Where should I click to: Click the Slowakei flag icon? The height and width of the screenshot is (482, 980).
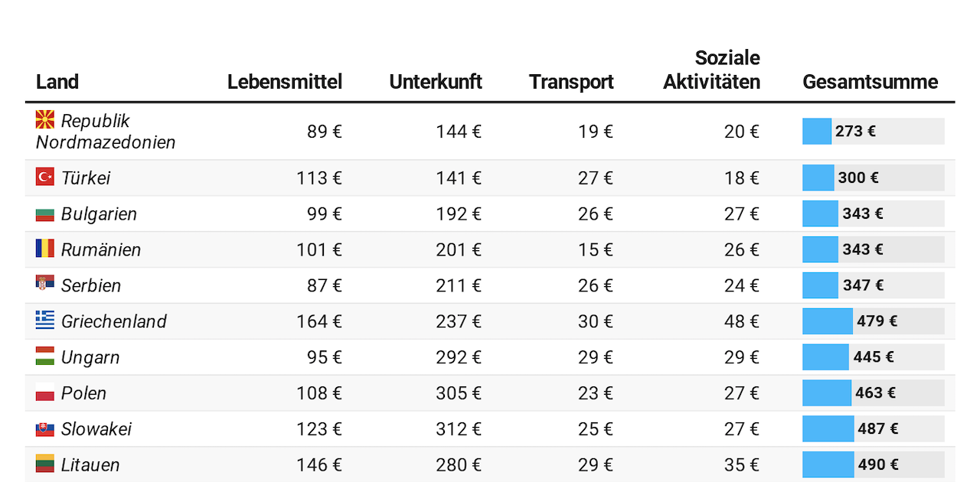click(x=45, y=428)
